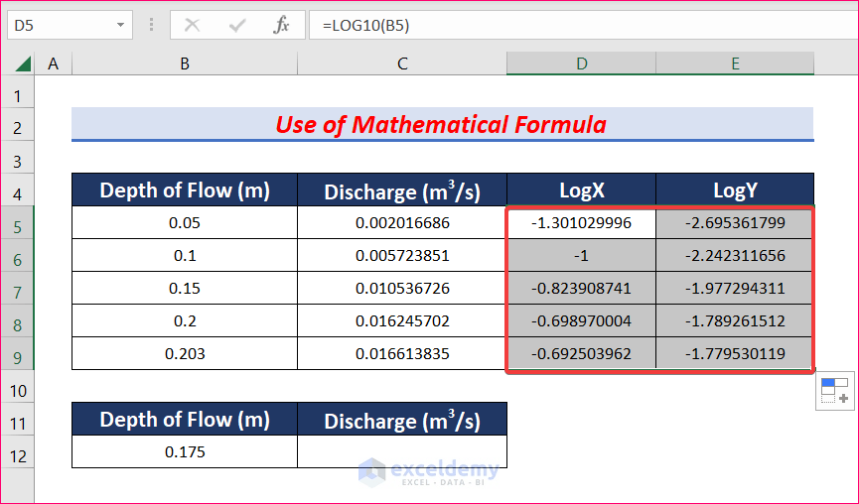Click the Cancel (X) formula icon
The image size is (859, 504).
pyautogui.click(x=192, y=25)
